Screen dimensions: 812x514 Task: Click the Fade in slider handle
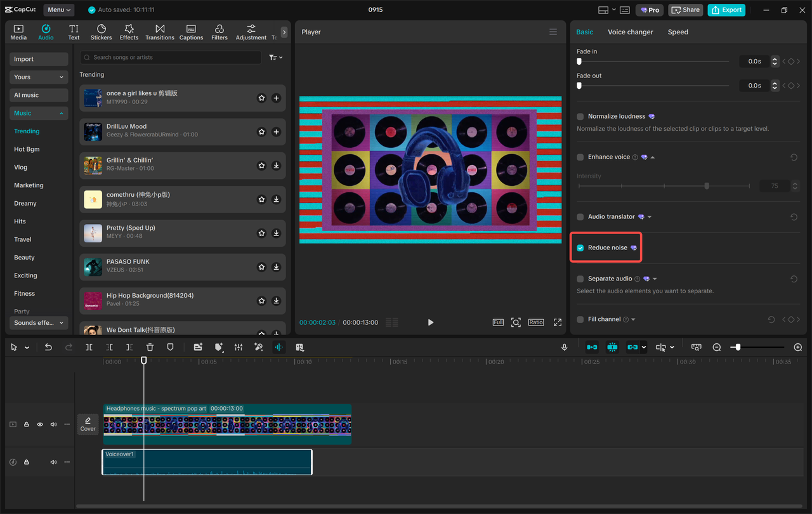[579, 62]
